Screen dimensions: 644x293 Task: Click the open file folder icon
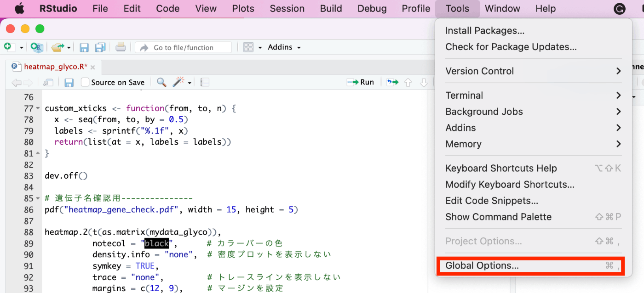point(58,47)
